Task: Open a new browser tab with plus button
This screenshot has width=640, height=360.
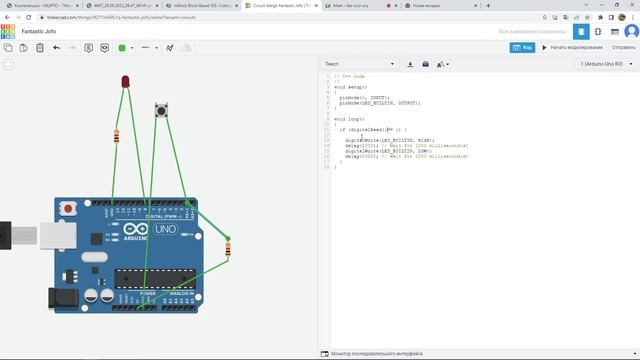Action: [x=488, y=6]
